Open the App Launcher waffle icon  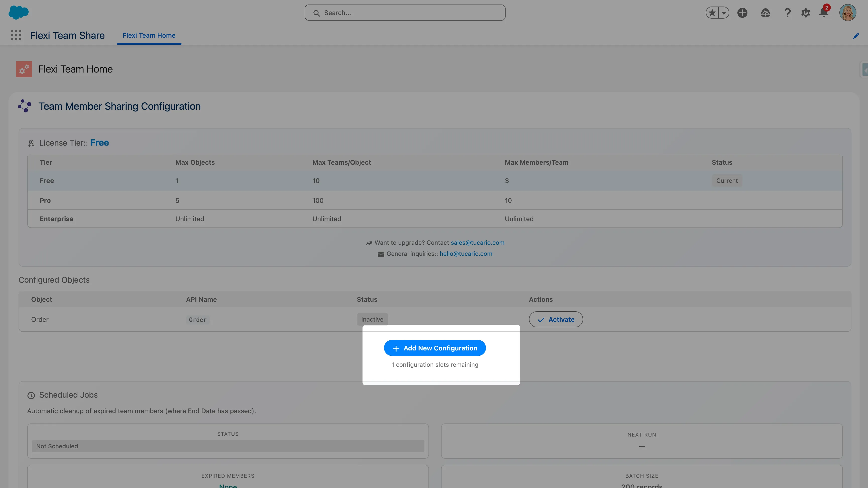(16, 35)
